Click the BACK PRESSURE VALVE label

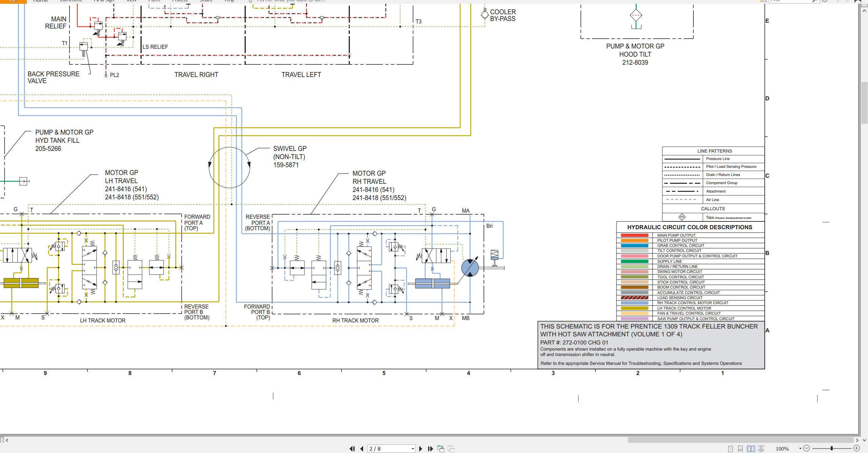pos(54,77)
